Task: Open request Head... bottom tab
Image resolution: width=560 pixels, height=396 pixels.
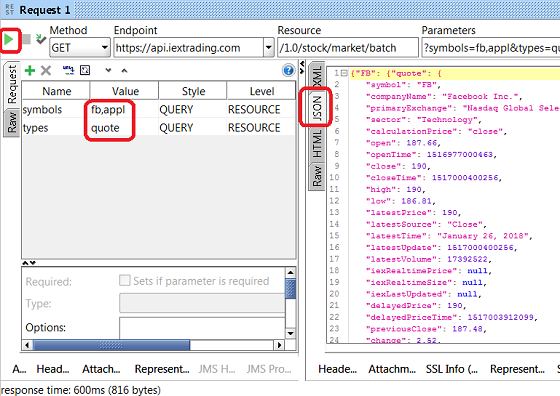Action: coord(53,369)
